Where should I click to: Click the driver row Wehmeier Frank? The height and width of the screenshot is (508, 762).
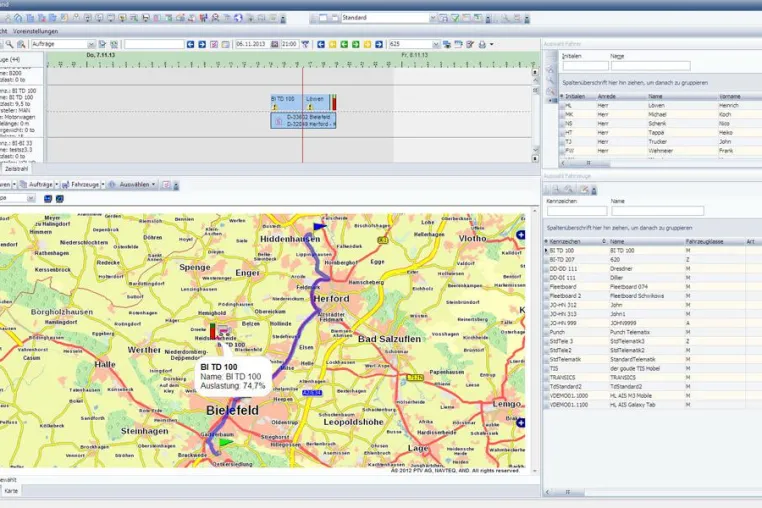(x=660, y=151)
